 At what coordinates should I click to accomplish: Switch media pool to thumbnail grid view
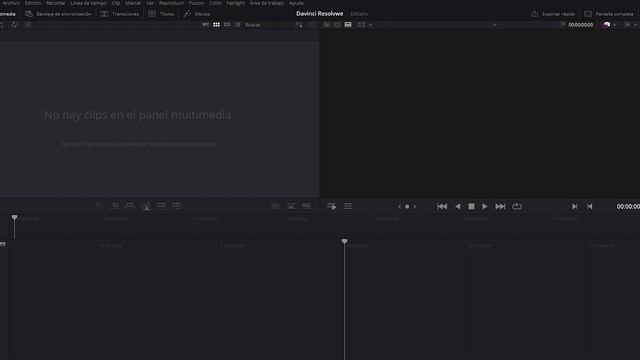(216, 25)
